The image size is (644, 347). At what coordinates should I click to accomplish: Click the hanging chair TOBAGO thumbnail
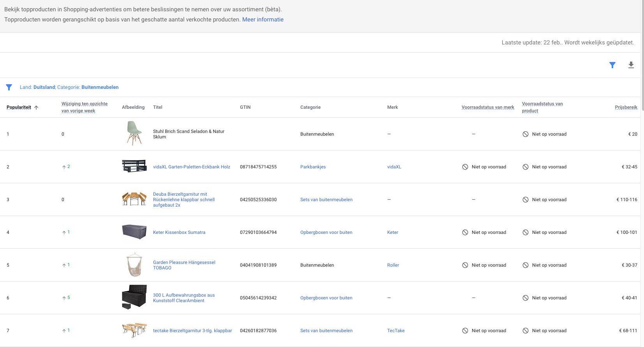pyautogui.click(x=134, y=265)
